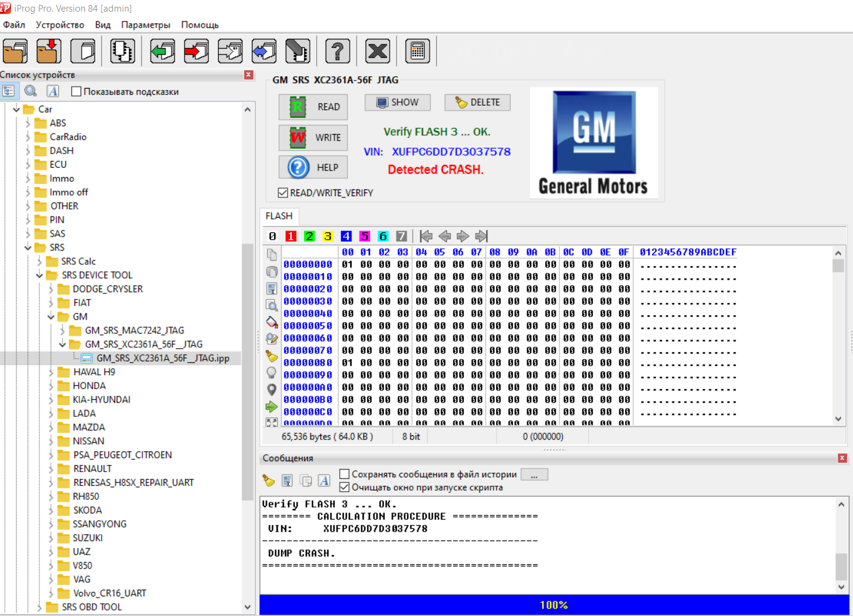This screenshot has width=853, height=616.
Task: Clear messages with the broom icon in Сообщения
Action: click(x=269, y=481)
